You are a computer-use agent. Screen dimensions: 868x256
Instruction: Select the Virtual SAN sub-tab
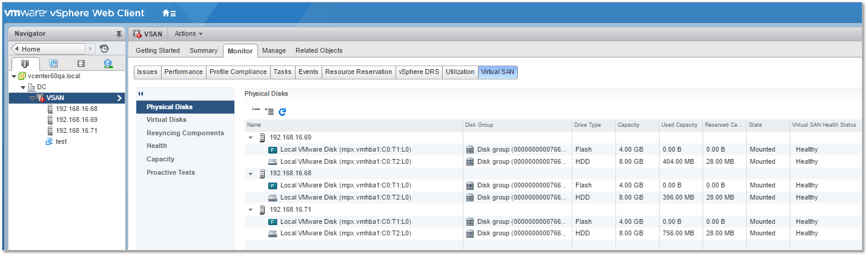(x=498, y=72)
